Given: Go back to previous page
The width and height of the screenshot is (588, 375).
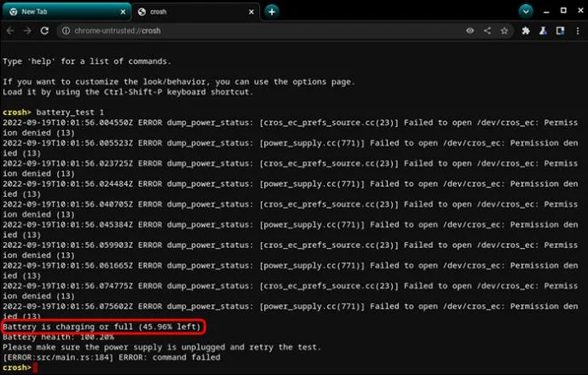Looking at the screenshot, I should 10,31.
